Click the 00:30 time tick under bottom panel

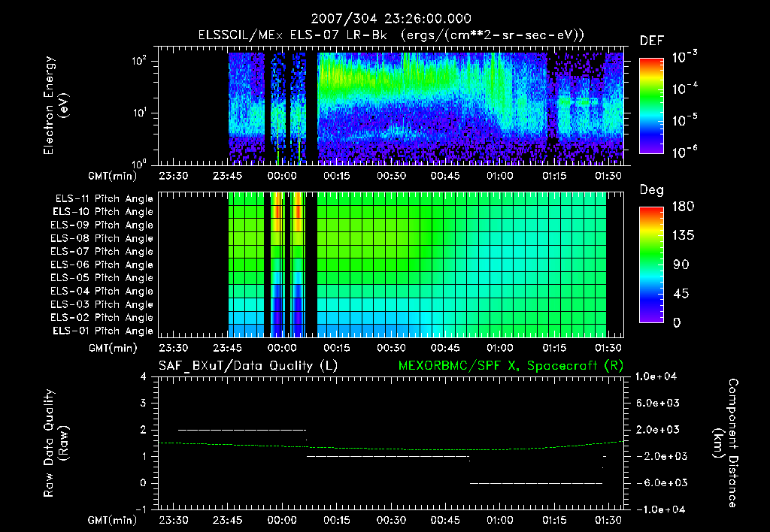(x=391, y=520)
